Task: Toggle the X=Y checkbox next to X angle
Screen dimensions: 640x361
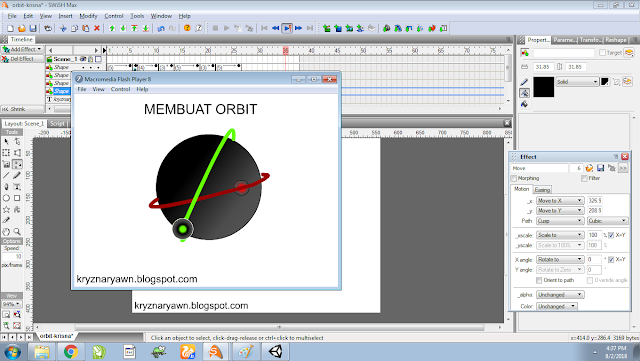Action: pyautogui.click(x=611, y=260)
